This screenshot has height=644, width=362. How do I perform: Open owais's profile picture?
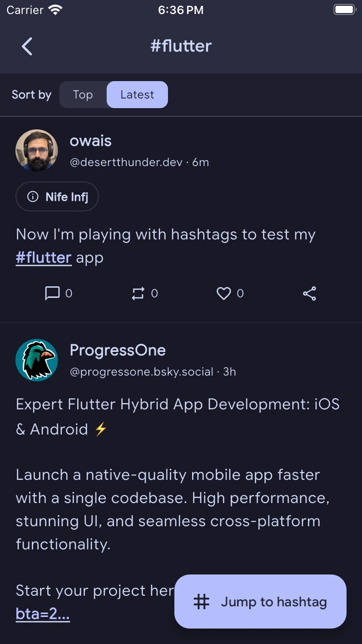[x=37, y=151]
